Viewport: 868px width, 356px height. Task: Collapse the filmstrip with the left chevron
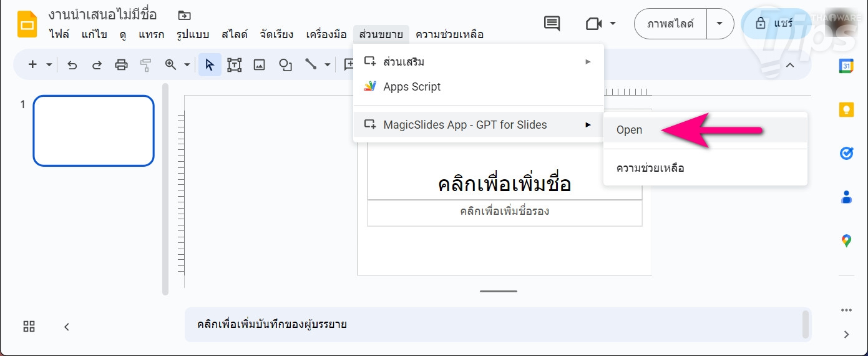click(x=67, y=327)
